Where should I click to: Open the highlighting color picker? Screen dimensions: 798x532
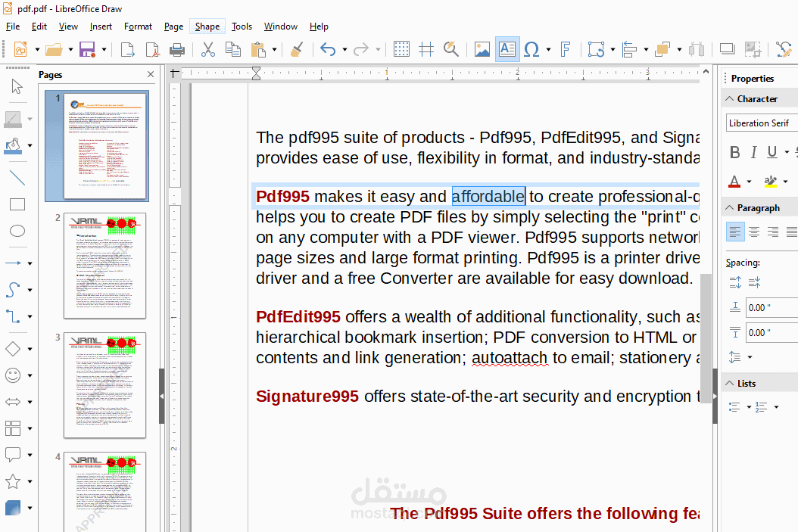pyautogui.click(x=784, y=181)
